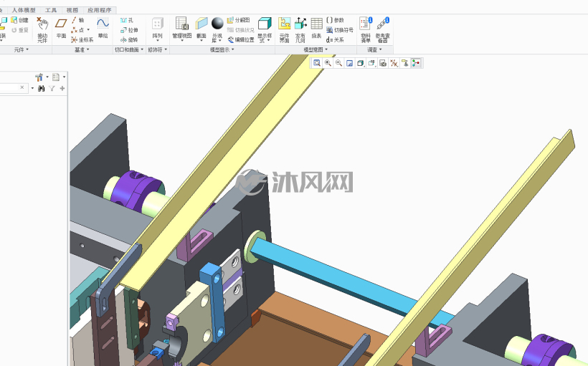The width and height of the screenshot is (588, 366).
Task: Click the Zoom Out magnifier
Action: coord(338,63)
